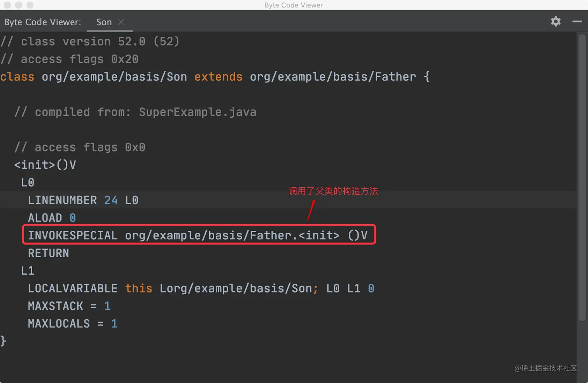Click 'org/example/basis/Son' in class declaration
The image size is (588, 383).
[x=114, y=77]
